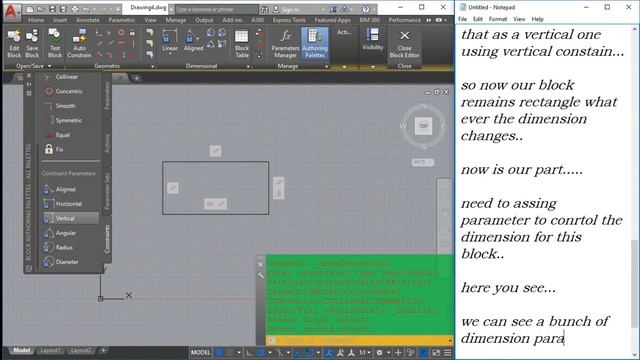This screenshot has height=360, width=640.
Task: Select the Linear dimensional constraint
Action: click(170, 41)
